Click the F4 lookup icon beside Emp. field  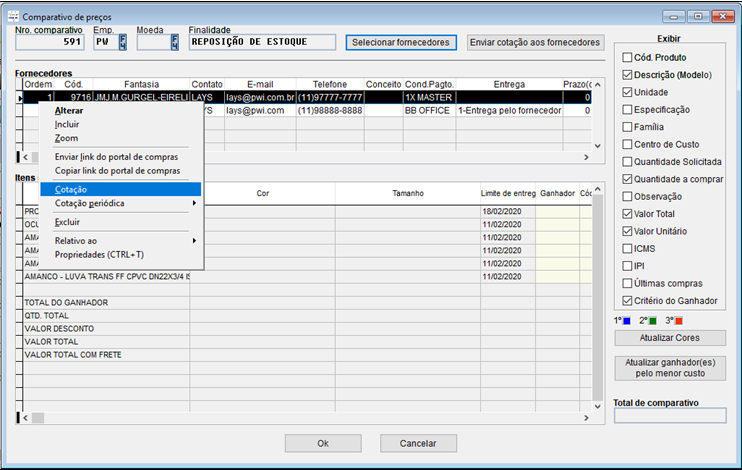click(123, 42)
